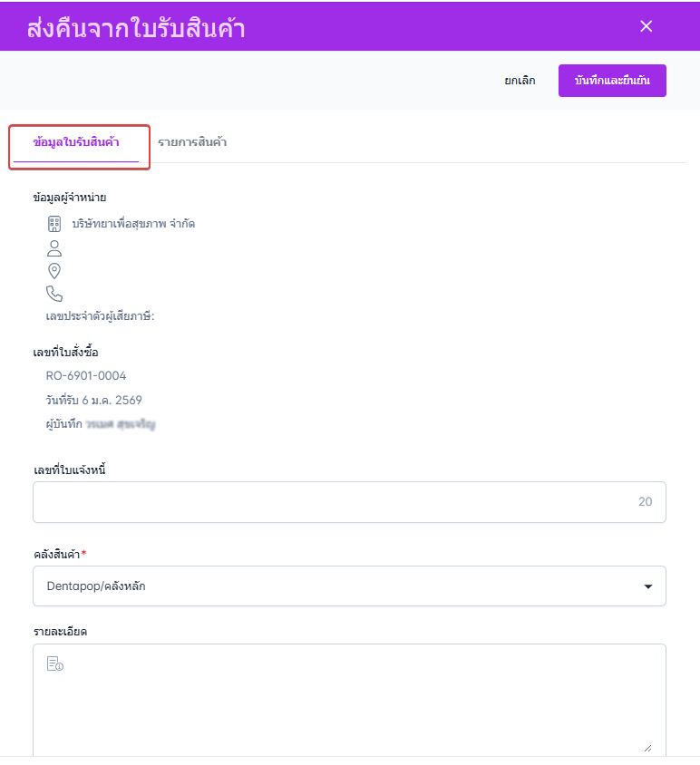Click inside the รายละเอียด details textarea
This screenshot has width=700, height=765.
pyautogui.click(x=349, y=700)
